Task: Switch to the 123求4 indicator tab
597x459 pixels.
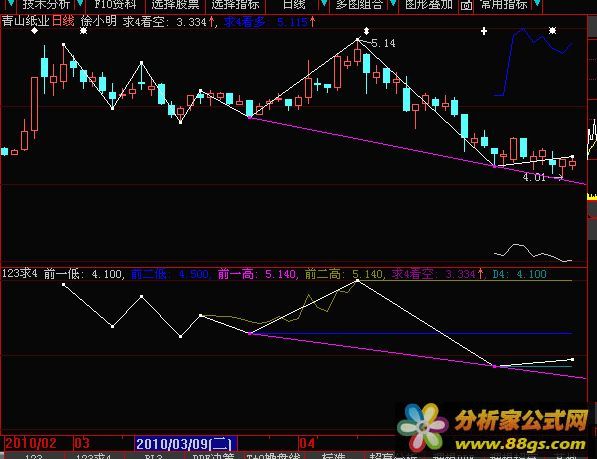Action: (x=94, y=456)
